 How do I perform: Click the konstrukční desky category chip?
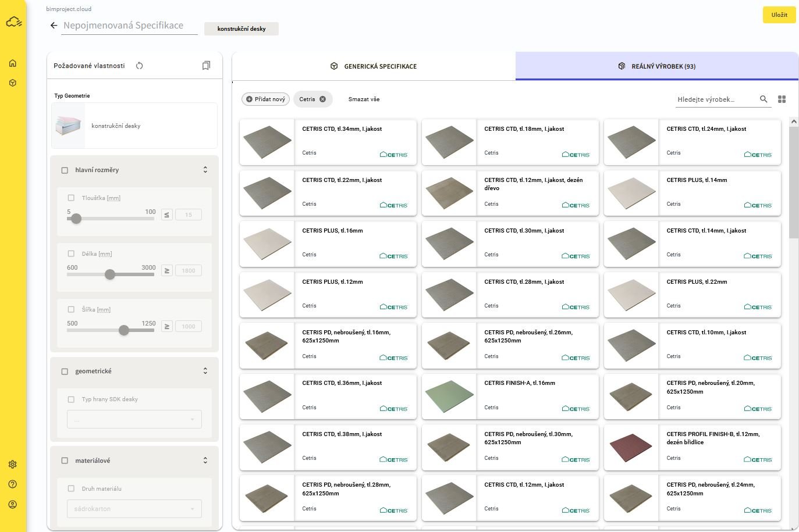242,29
